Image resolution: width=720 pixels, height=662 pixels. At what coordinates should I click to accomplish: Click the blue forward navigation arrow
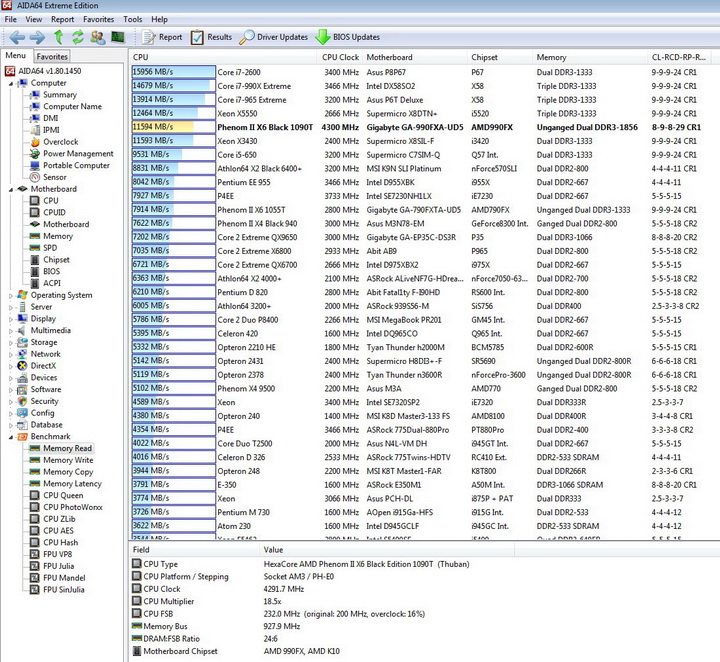coord(37,37)
